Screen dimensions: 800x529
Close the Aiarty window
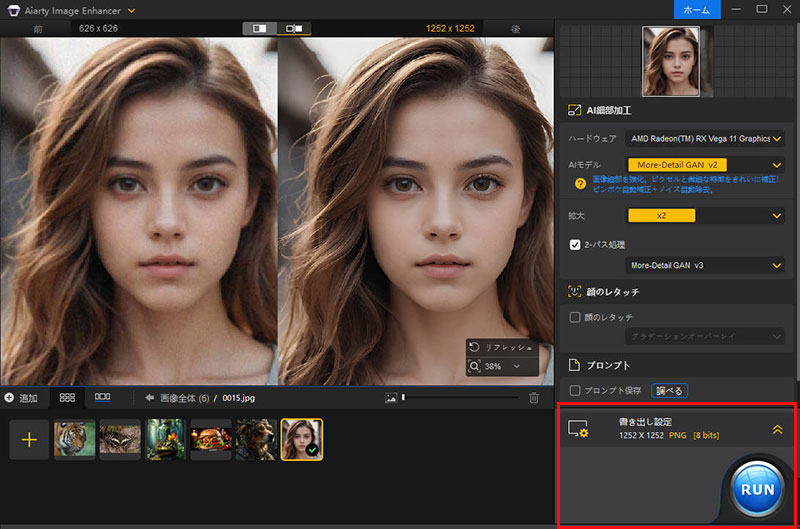787,9
